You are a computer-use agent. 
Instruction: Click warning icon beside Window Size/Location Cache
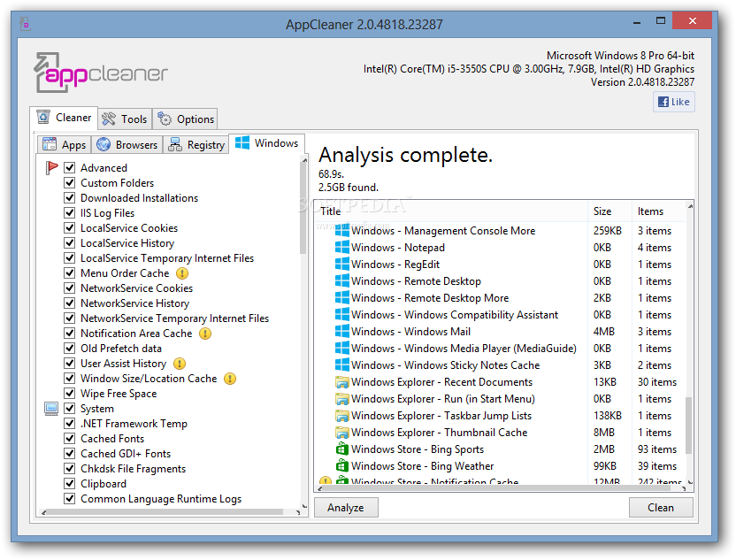click(x=229, y=379)
